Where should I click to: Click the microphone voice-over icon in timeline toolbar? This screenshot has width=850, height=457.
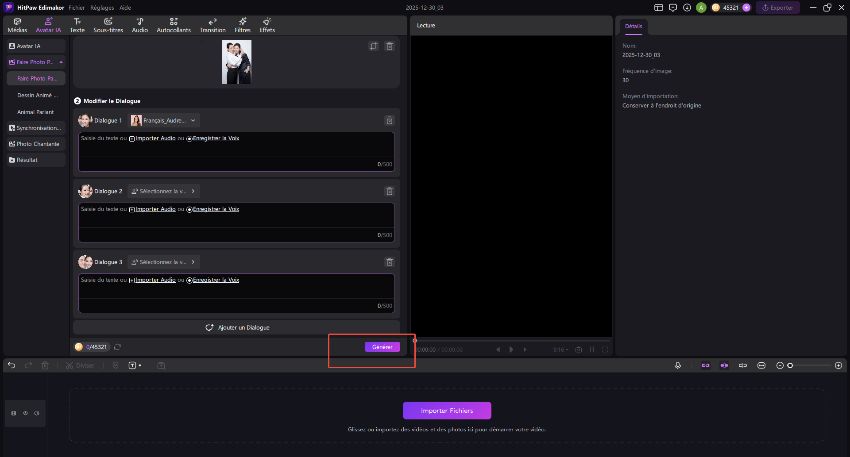point(678,365)
